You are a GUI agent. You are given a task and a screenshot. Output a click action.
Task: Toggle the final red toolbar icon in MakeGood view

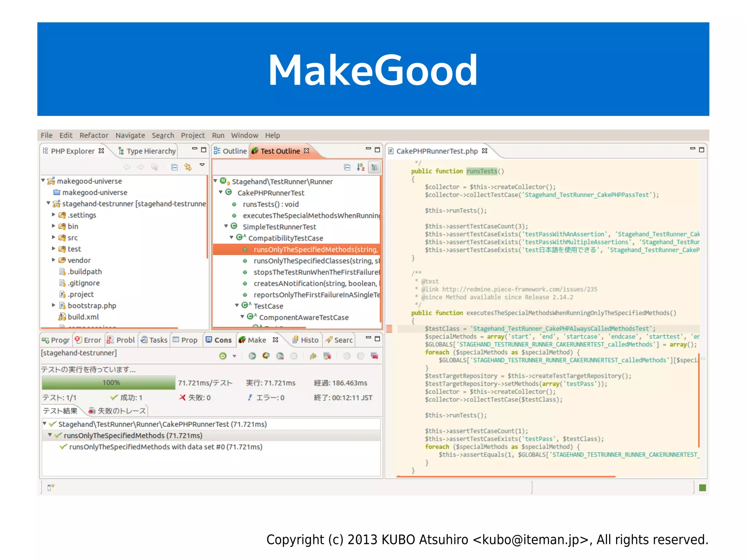374,356
